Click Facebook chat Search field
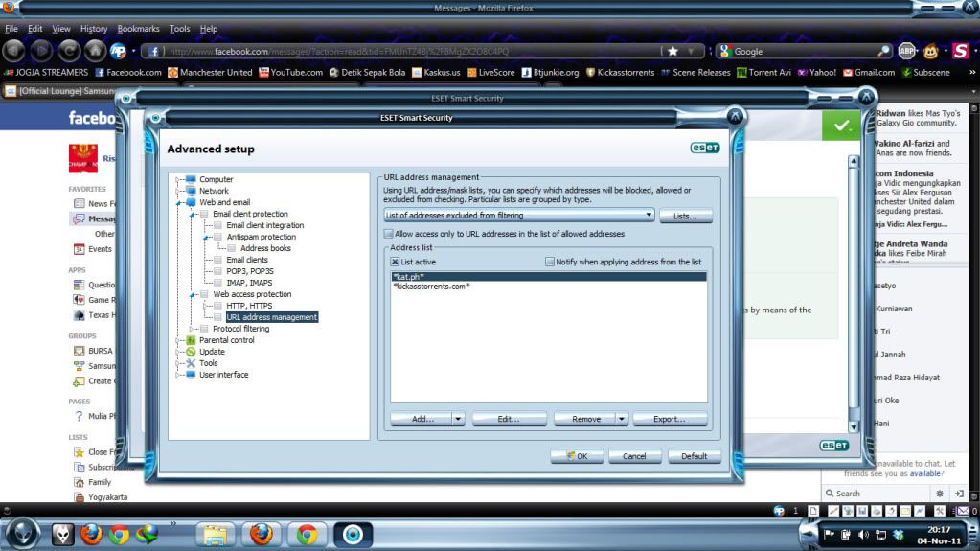 (x=877, y=494)
